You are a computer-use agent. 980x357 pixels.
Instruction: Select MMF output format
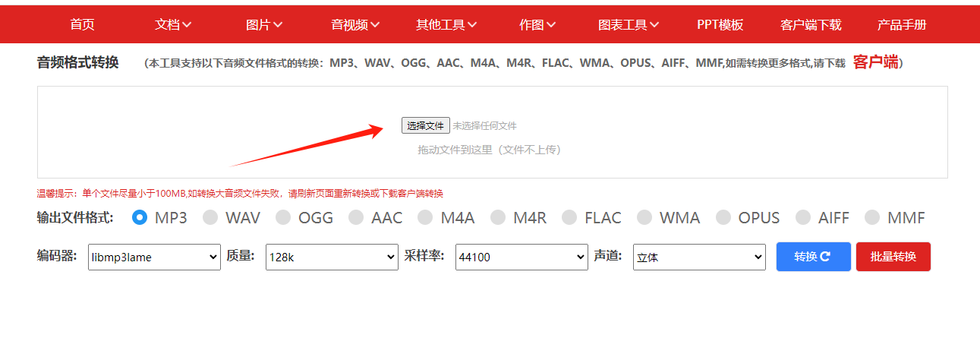[x=873, y=217]
